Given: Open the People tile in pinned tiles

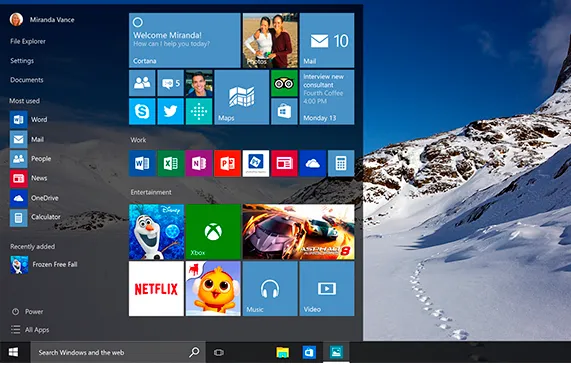Looking at the screenshot, I should tap(142, 83).
